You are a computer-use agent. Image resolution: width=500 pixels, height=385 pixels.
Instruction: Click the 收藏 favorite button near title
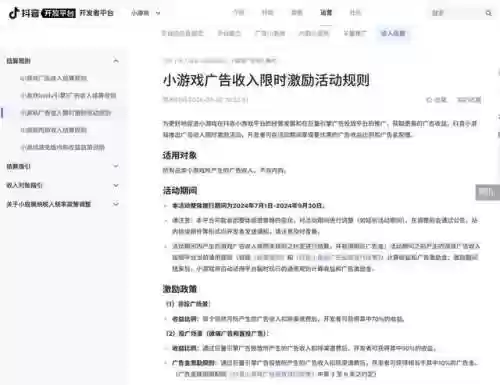[x=436, y=99]
